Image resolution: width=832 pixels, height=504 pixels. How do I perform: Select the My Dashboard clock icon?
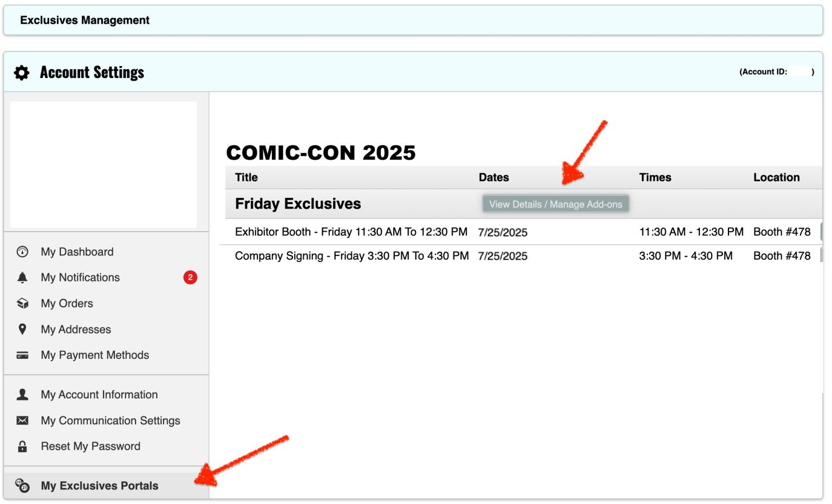[x=22, y=251]
